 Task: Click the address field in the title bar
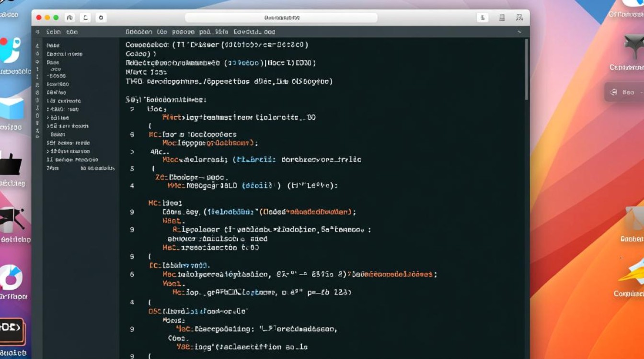point(281,18)
